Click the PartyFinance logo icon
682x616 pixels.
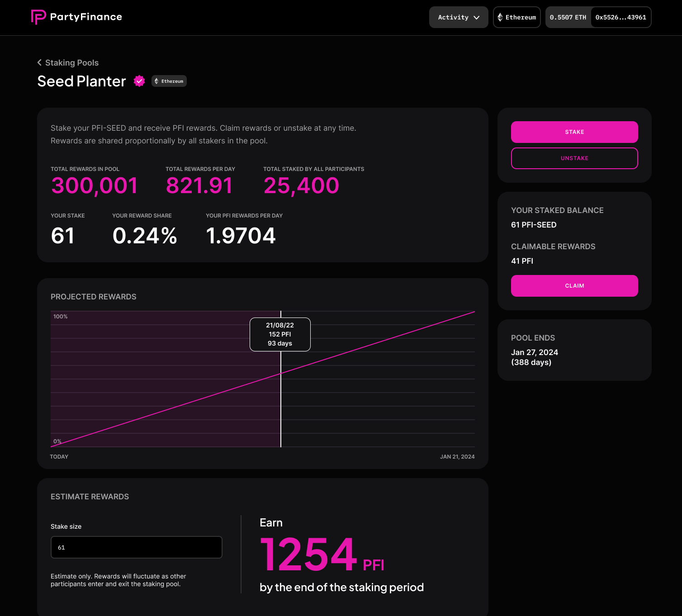tap(38, 17)
